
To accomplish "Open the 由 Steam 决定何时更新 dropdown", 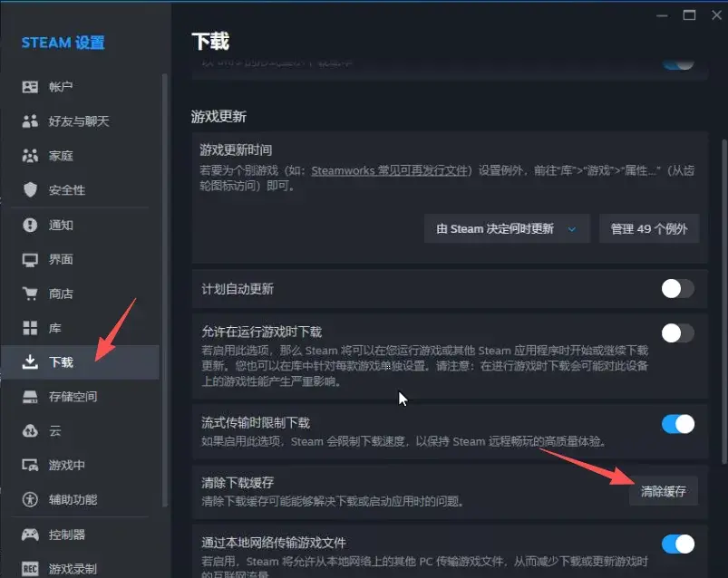I will pyautogui.click(x=507, y=228).
